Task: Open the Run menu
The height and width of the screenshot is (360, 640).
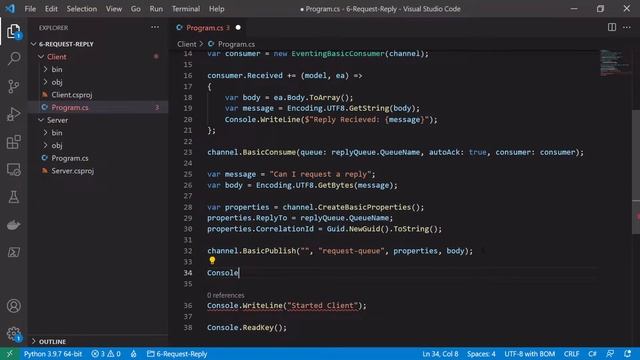Action: pyautogui.click(x=156, y=9)
